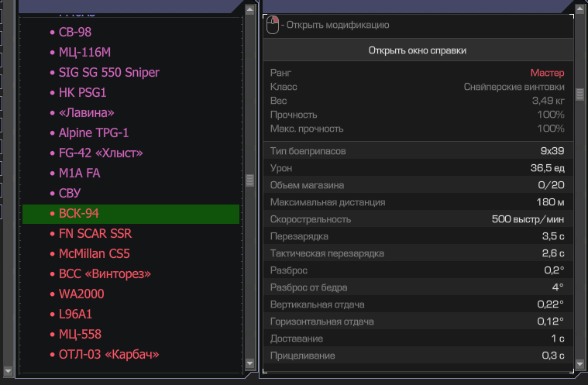588x385 pixels.
Task: Open the Открыть окно справки help window
Action: [418, 50]
